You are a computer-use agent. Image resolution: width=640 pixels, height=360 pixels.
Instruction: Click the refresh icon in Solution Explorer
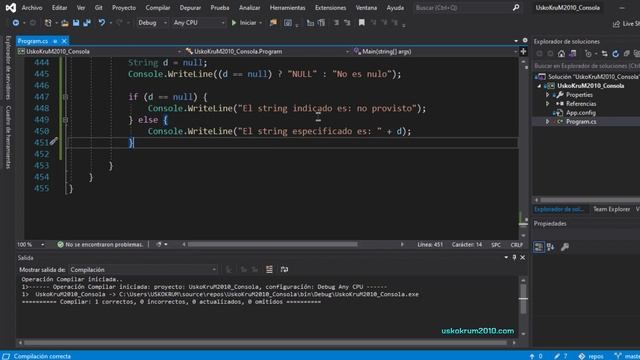(616, 53)
